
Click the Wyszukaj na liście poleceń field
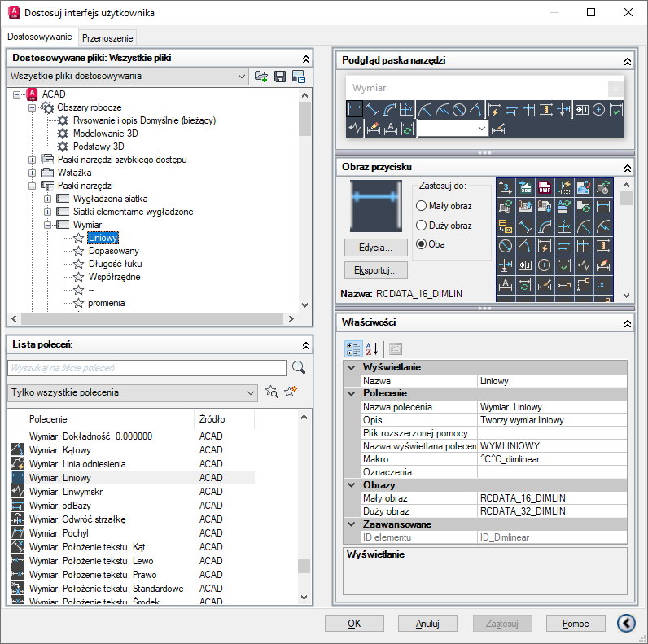pos(147,368)
